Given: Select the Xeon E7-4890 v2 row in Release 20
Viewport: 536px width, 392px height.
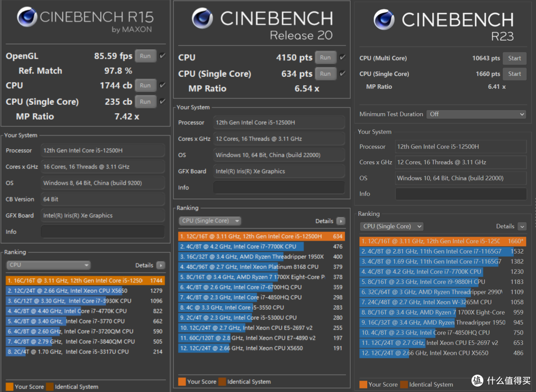Looking at the screenshot, I should pyautogui.click(x=262, y=338).
